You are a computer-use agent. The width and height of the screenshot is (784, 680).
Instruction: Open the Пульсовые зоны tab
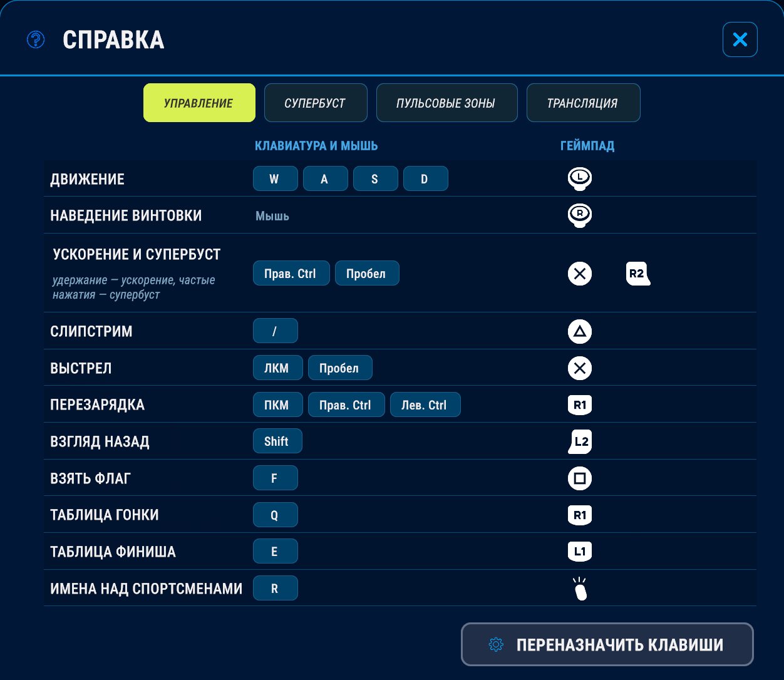click(x=446, y=103)
